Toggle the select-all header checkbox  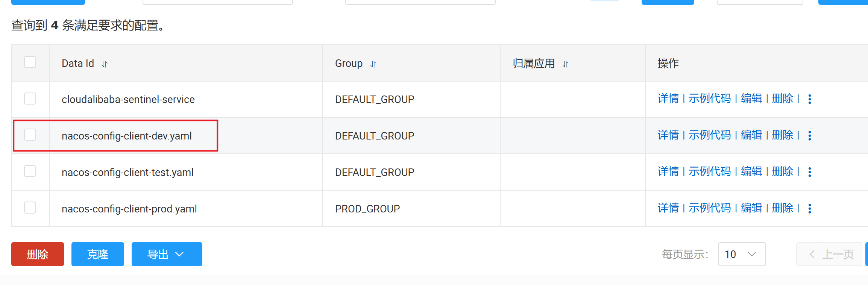[x=30, y=62]
